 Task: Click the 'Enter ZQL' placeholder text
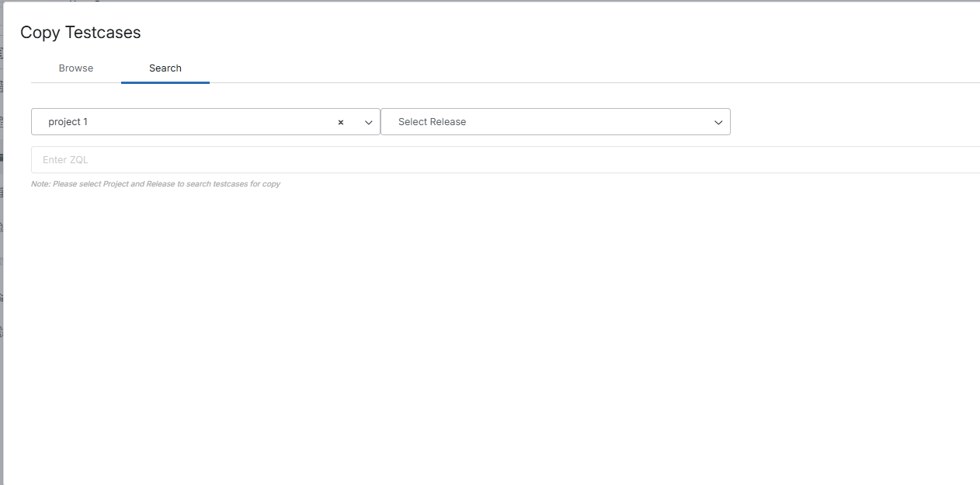(65, 160)
